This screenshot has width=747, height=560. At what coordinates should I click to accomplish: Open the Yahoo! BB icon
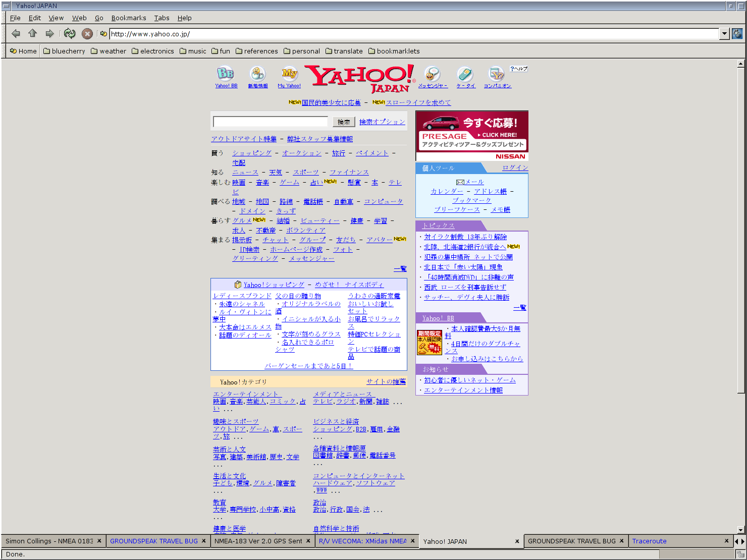click(x=226, y=77)
